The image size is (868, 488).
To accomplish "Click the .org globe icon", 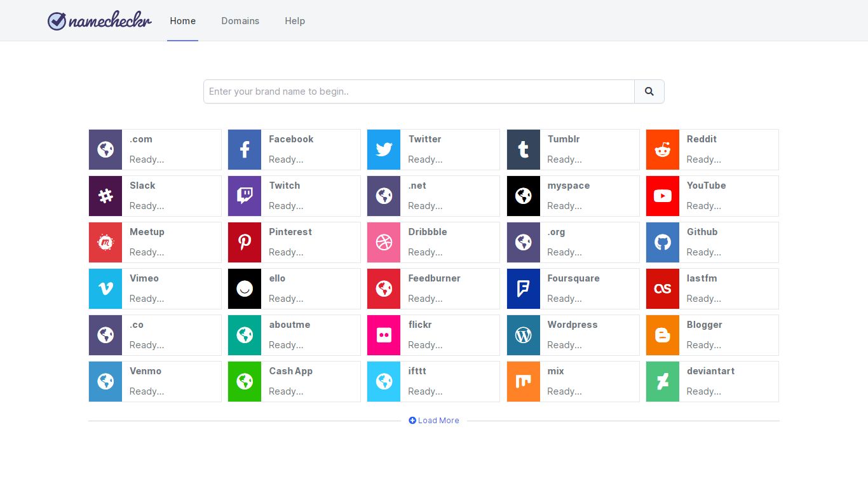I will coord(524,243).
